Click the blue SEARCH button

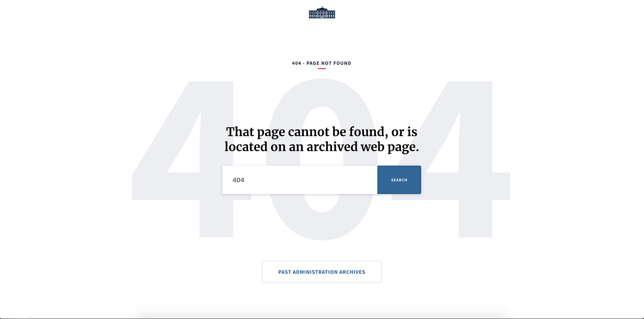pos(399,180)
